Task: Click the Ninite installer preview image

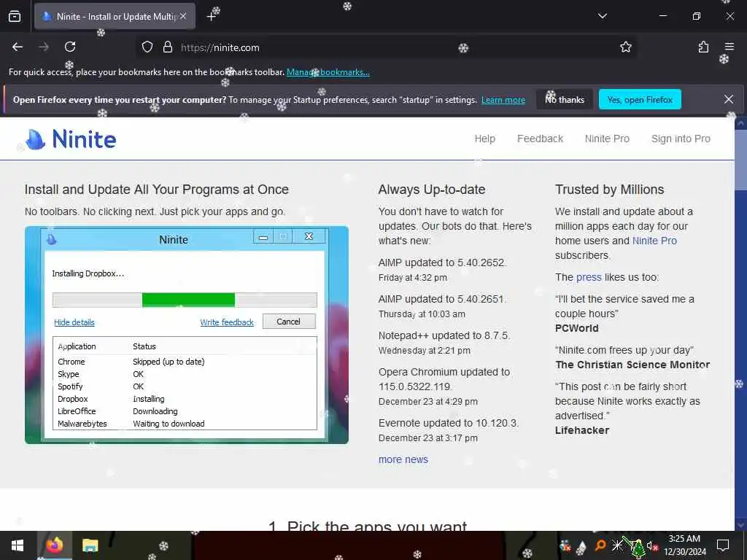Action: point(187,335)
